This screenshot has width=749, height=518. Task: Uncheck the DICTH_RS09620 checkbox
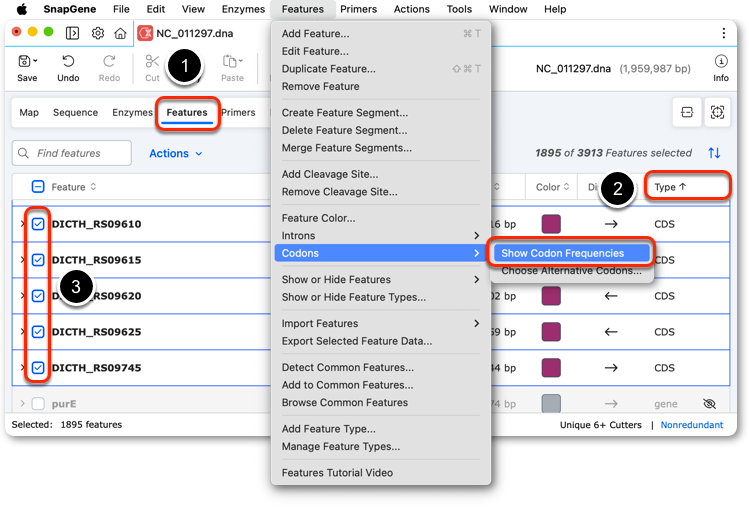[38, 296]
